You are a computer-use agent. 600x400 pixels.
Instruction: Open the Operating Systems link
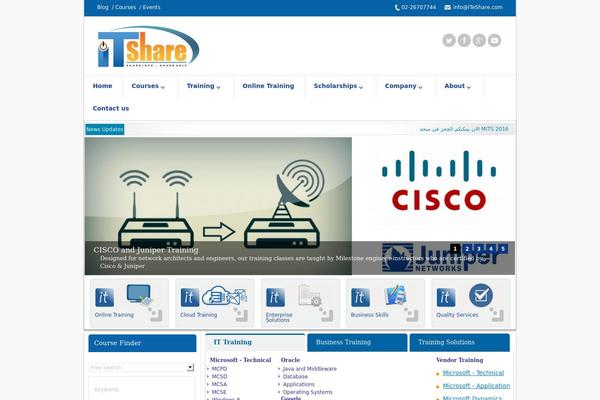tap(308, 392)
